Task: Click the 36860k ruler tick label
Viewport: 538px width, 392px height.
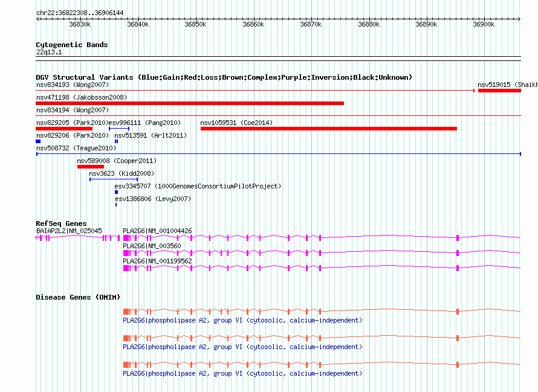Action: point(253,24)
